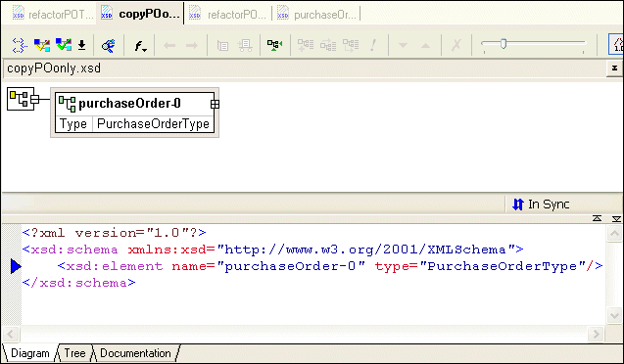Click the <?xml version="1.0"?> line
Screen dimensions: 624x364
(x=115, y=233)
